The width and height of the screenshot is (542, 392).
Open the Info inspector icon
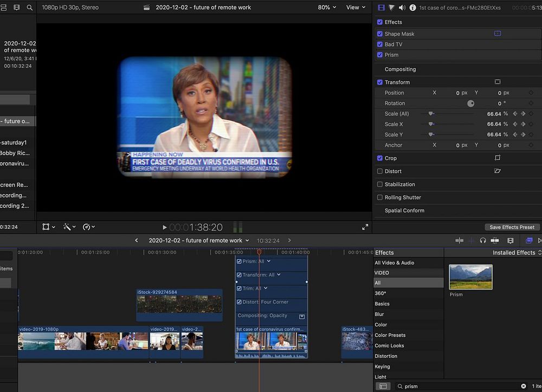pyautogui.click(x=412, y=8)
